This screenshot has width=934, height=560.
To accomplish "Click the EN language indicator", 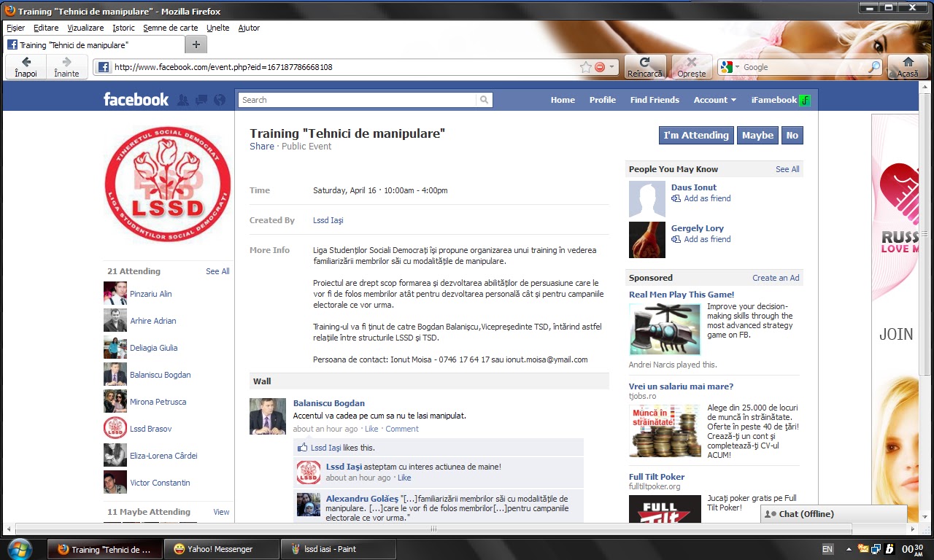I will click(827, 548).
